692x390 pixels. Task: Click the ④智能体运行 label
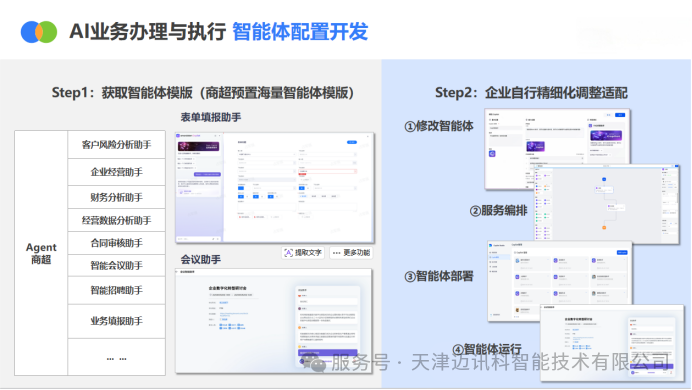click(487, 349)
